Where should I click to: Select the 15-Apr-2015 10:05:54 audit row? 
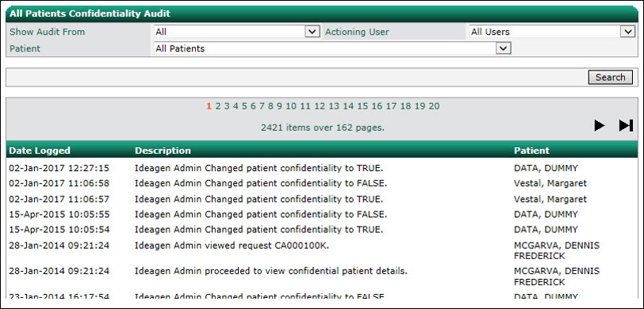click(321, 230)
